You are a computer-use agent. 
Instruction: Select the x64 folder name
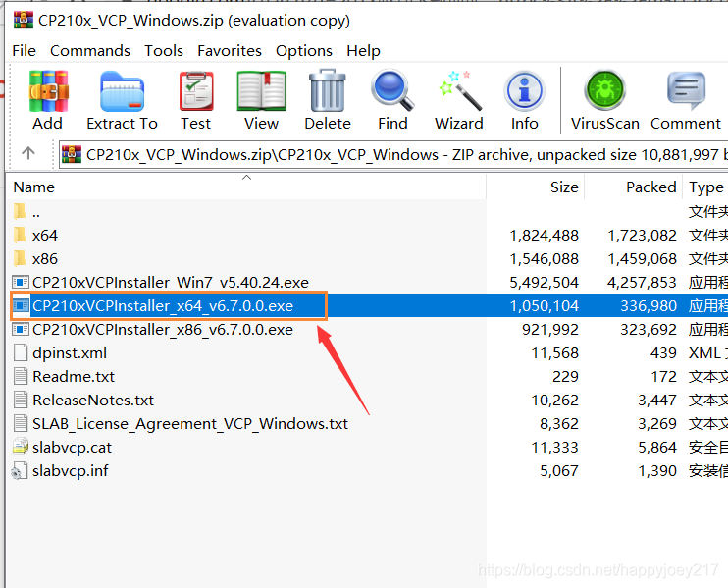45,235
